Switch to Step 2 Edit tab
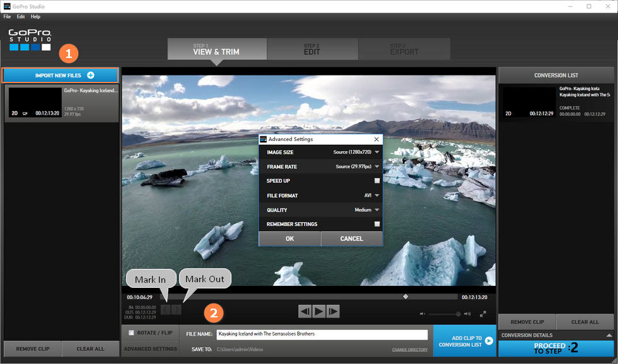 (312, 49)
